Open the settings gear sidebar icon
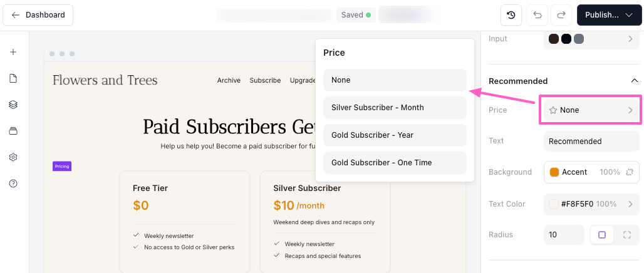 (13, 157)
